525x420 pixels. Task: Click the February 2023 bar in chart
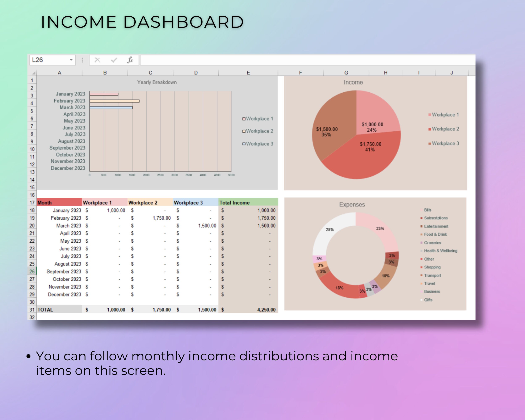[114, 101]
